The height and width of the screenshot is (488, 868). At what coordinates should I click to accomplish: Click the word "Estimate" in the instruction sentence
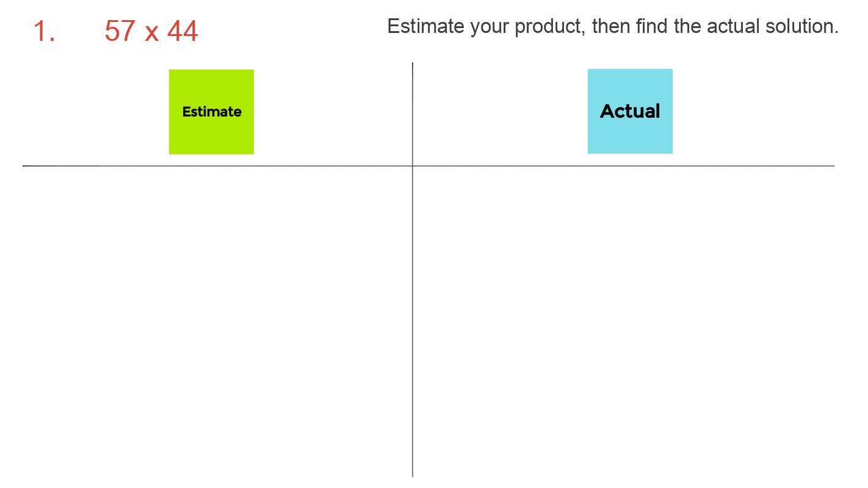[x=425, y=26]
